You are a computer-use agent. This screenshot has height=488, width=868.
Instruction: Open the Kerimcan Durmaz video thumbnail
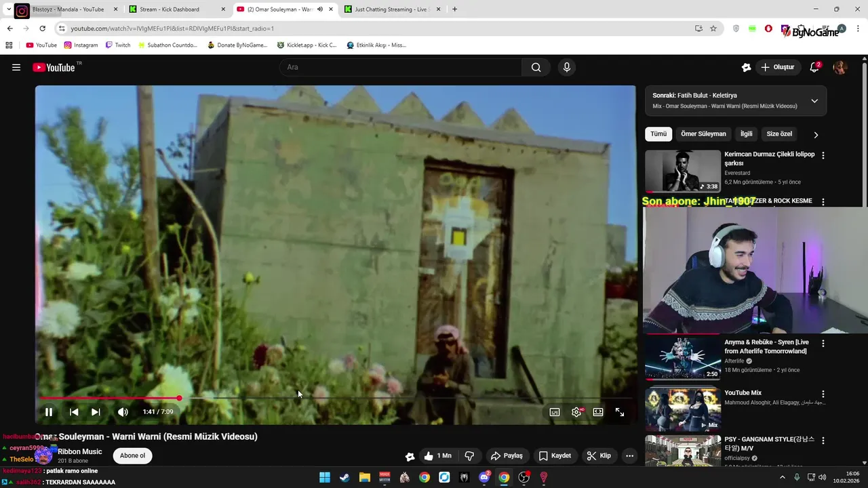click(x=682, y=171)
